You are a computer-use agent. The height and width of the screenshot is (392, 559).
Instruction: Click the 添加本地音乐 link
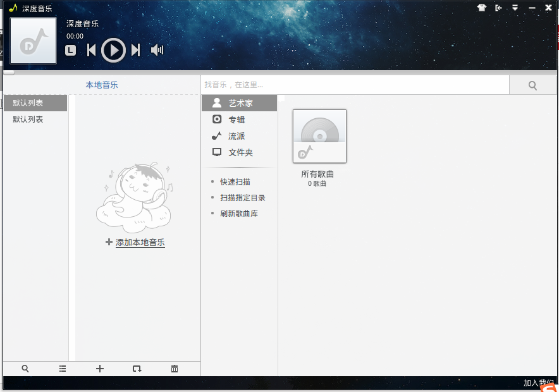140,242
